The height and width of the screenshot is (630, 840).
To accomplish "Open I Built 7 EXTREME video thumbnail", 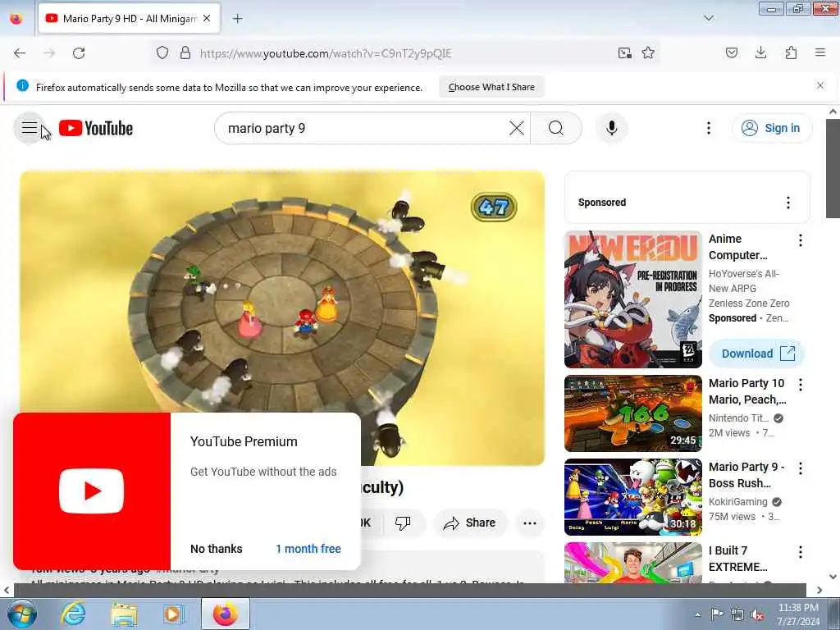I will (632, 563).
